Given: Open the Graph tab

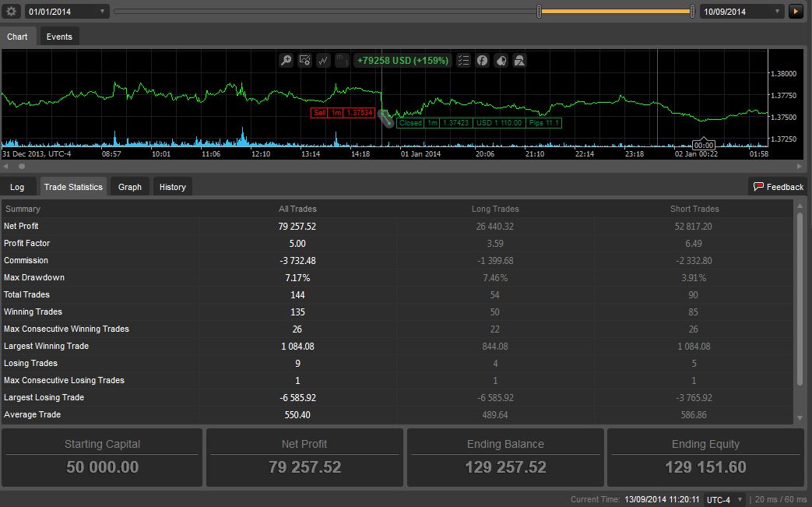Looking at the screenshot, I should 129,187.
